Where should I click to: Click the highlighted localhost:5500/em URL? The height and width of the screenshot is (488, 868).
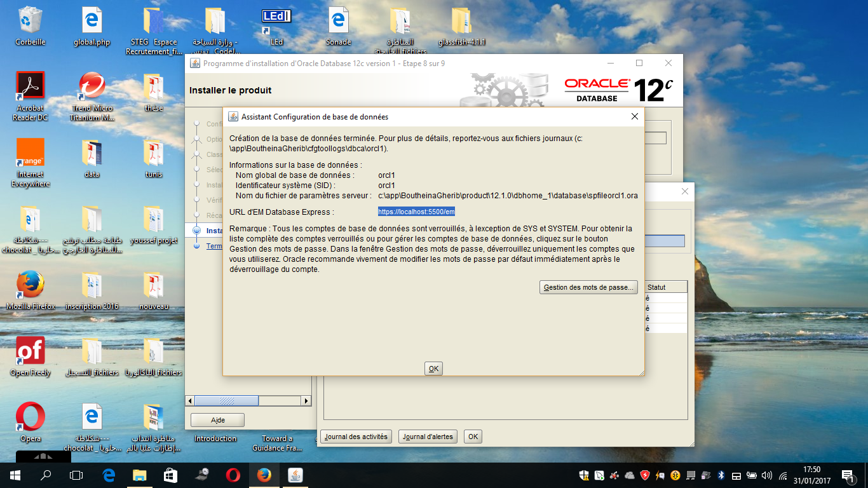(x=416, y=212)
